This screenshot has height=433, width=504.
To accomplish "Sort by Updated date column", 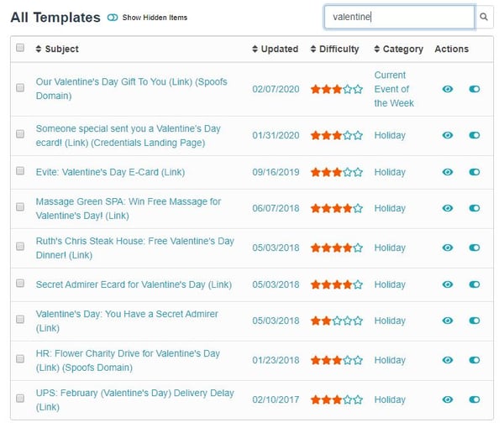I will pyautogui.click(x=275, y=49).
